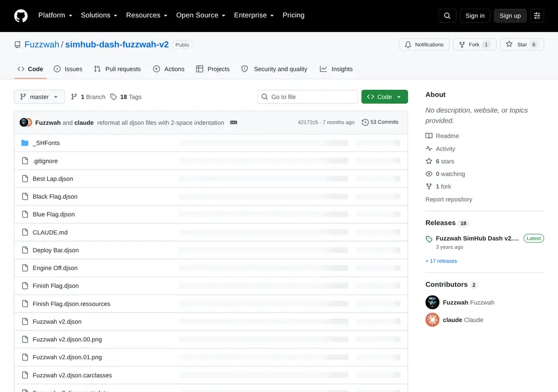Image resolution: width=558 pixels, height=392 pixels.
Task: Click the star icon beside 6 stars
Action: [x=429, y=161]
